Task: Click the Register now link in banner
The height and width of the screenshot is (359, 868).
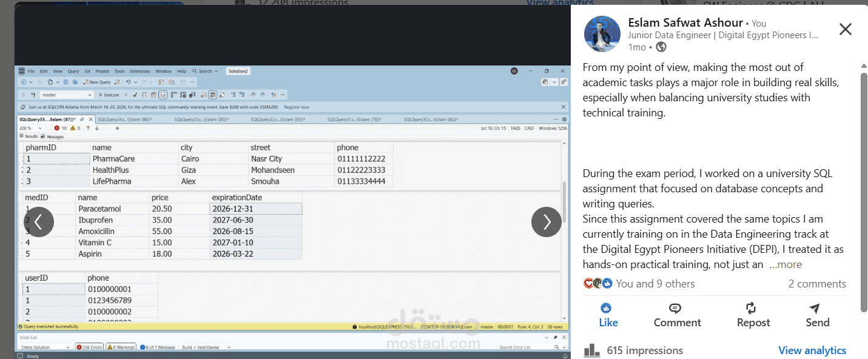Action: tap(297, 107)
